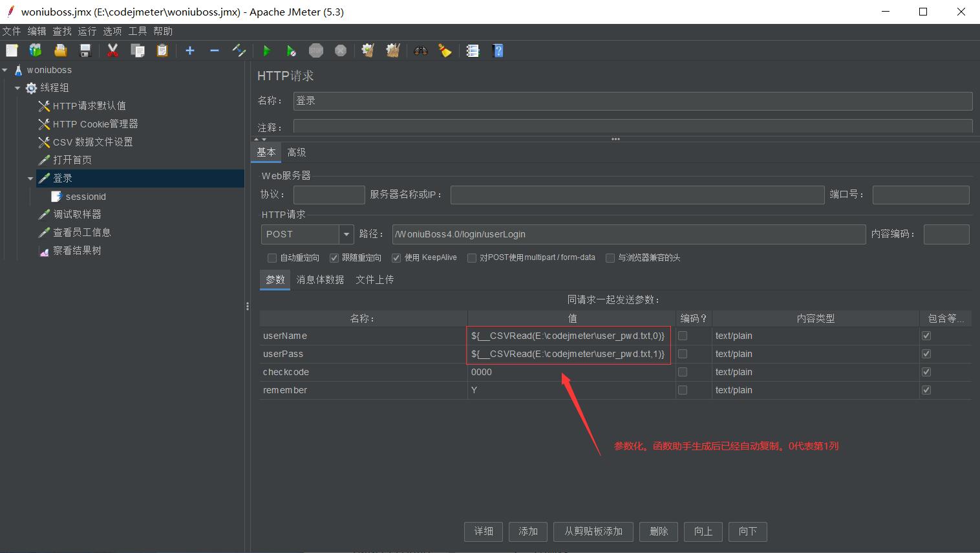This screenshot has width=980, height=553.
Task: Open the POST method dropdown
Action: [x=346, y=234]
